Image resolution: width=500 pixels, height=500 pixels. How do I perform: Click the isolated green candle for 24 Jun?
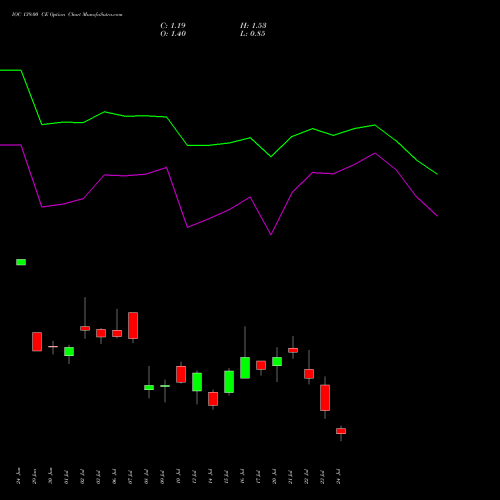coord(21,262)
